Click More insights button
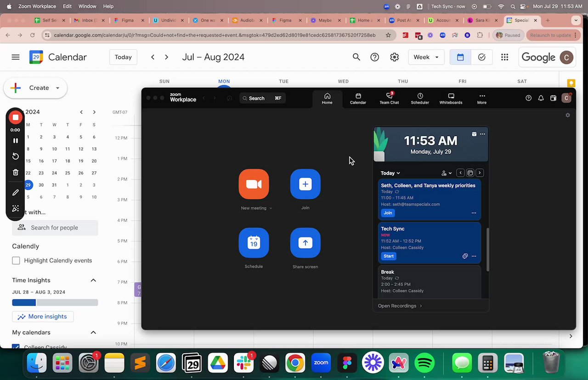Screen dimensions: 588x380 pyautogui.click(x=43, y=316)
